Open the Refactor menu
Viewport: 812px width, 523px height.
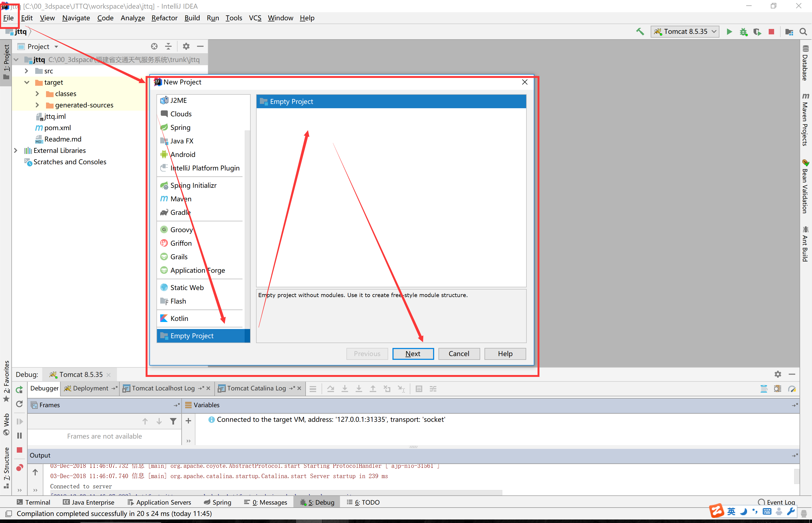165,18
